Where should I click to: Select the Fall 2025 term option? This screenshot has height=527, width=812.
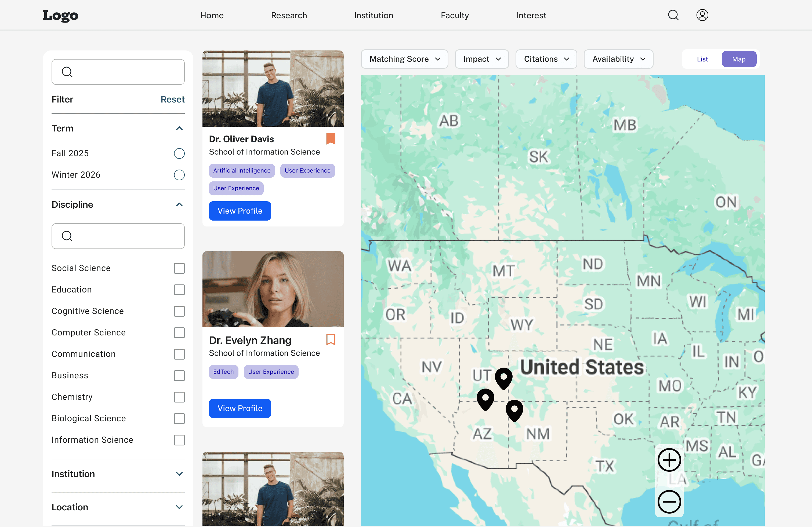coord(179,153)
